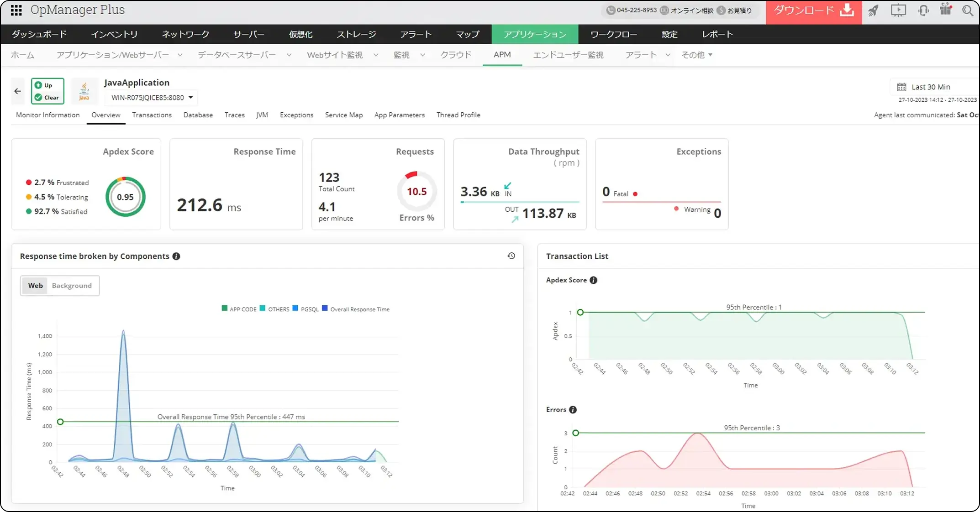Click the Frustrated red legend dot
Viewport: 980px width, 512px height.
(x=29, y=183)
